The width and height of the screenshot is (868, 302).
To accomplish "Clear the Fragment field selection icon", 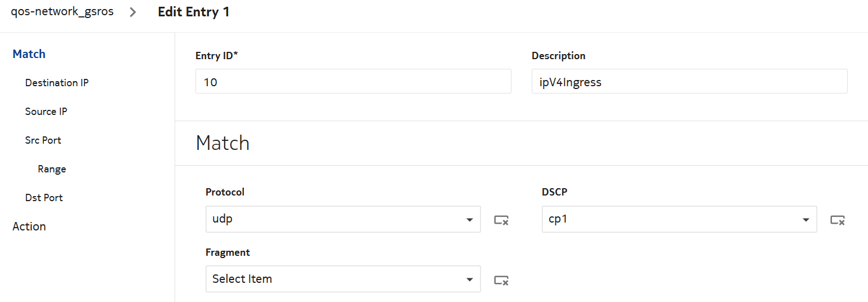I will point(501,280).
